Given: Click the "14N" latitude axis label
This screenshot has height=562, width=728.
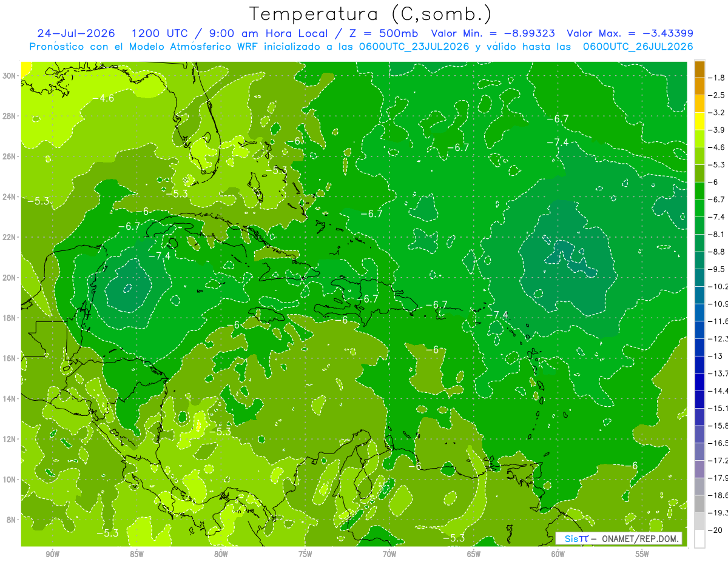Looking at the screenshot, I should [x=10, y=398].
